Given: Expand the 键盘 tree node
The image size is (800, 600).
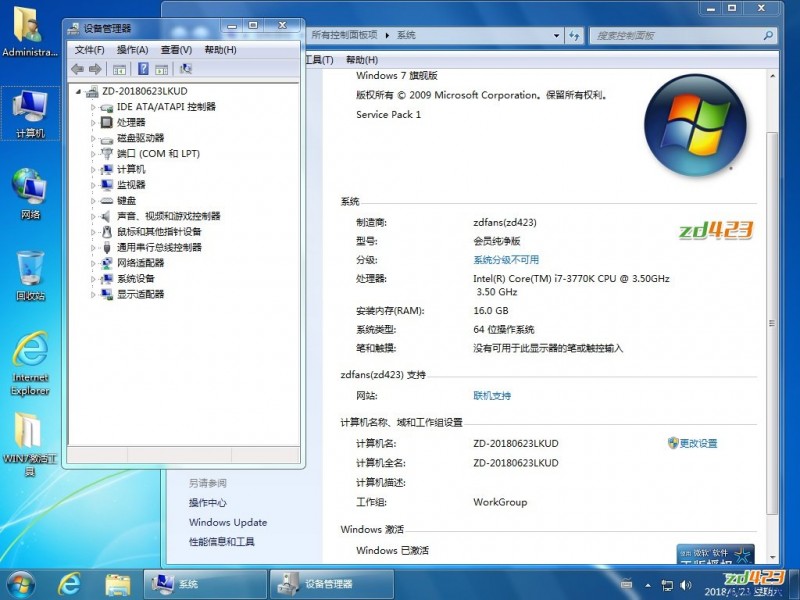Looking at the screenshot, I should [x=93, y=201].
